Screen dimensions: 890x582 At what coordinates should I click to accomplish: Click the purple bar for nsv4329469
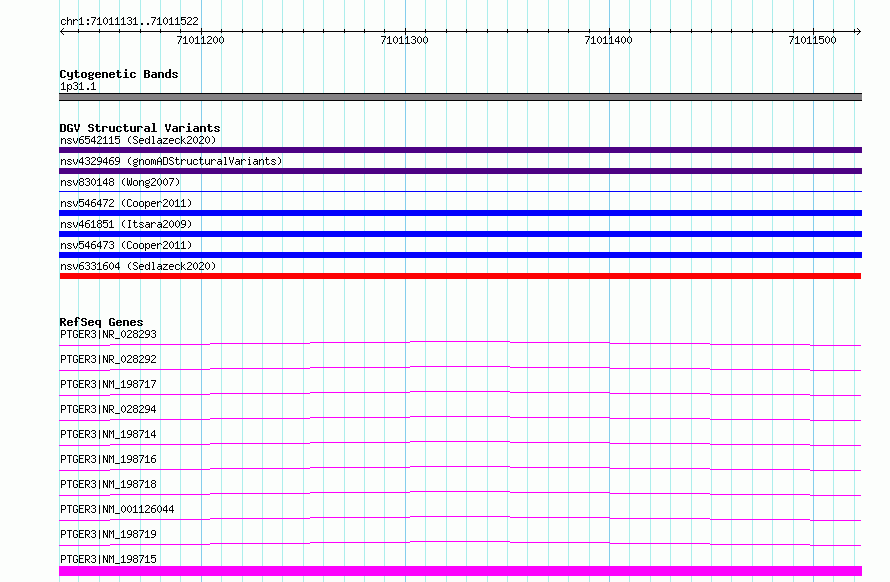(x=460, y=171)
